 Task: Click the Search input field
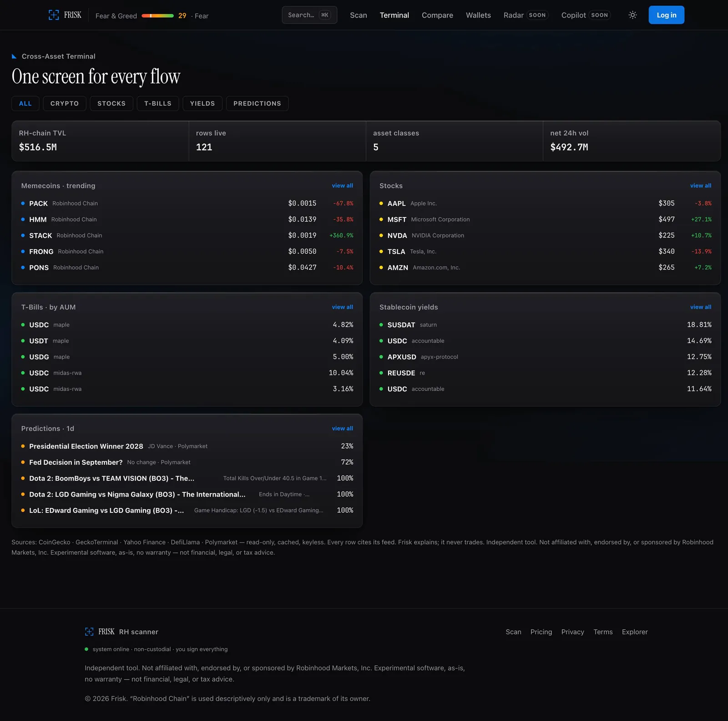[x=309, y=15]
